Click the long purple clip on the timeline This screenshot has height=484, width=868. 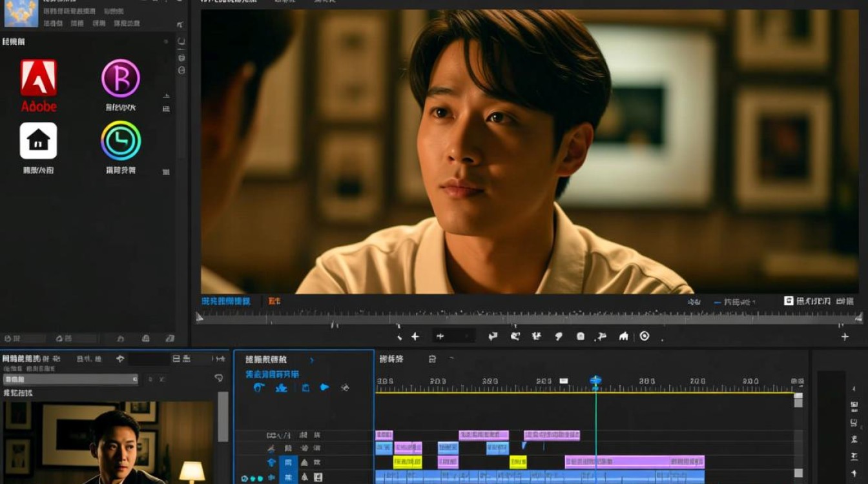click(x=634, y=462)
